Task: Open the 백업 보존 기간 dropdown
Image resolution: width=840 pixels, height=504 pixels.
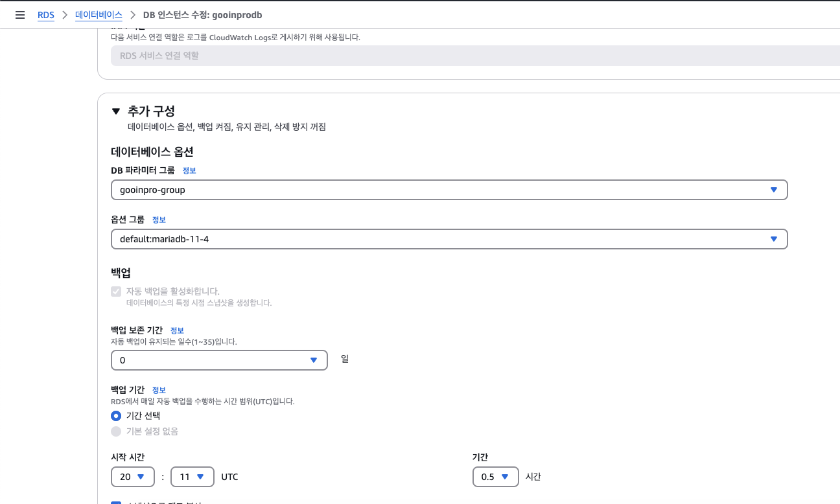Action: tap(219, 360)
